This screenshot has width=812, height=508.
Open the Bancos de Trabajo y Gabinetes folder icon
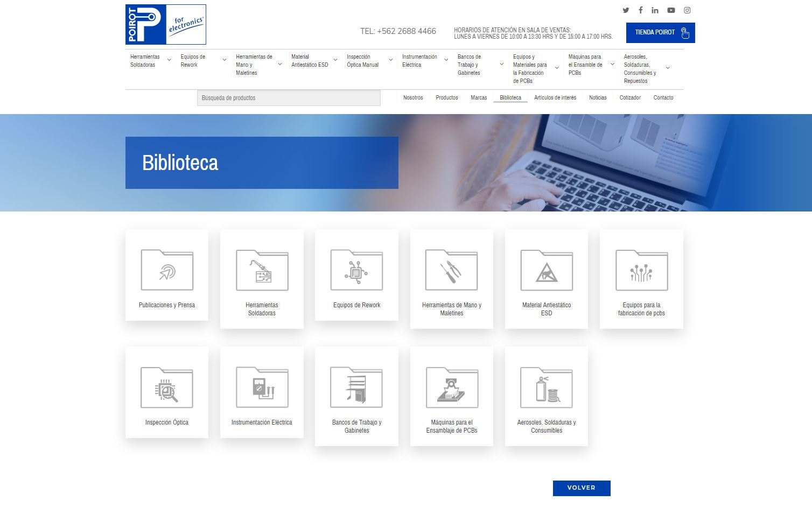point(357,387)
